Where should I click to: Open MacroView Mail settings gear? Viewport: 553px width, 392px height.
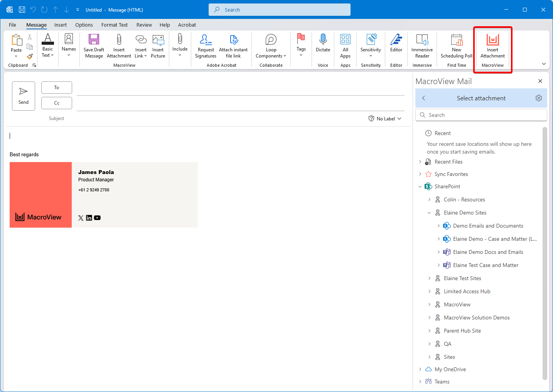[539, 98]
